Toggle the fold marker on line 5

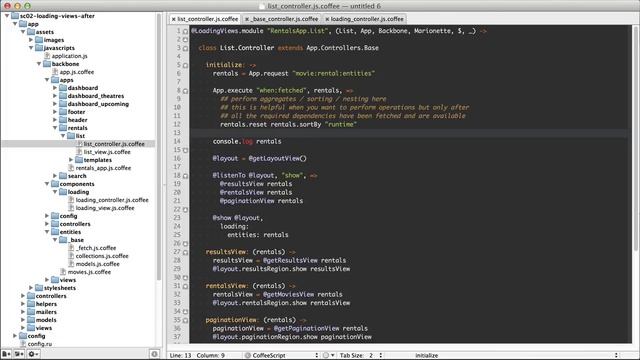[185, 65]
